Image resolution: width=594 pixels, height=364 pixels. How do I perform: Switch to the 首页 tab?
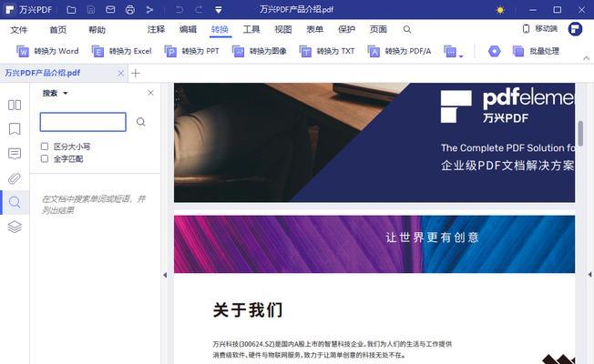58,29
